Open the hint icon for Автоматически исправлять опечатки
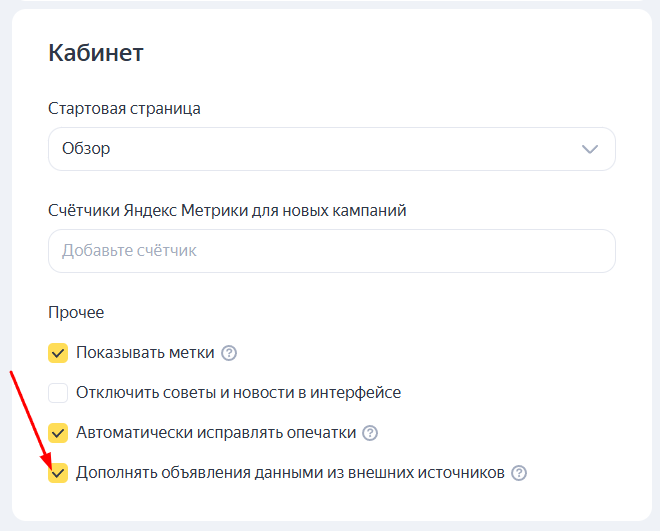This screenshot has width=660, height=531. (370, 433)
